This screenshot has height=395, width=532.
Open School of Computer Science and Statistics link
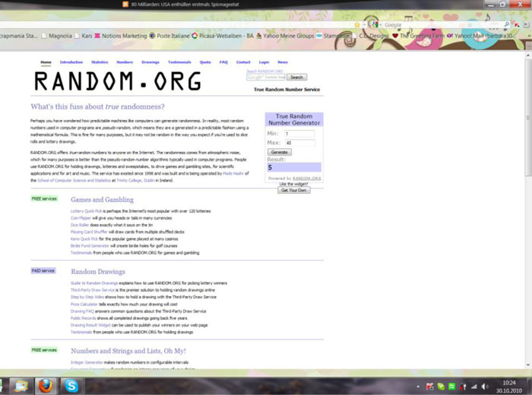74,180
